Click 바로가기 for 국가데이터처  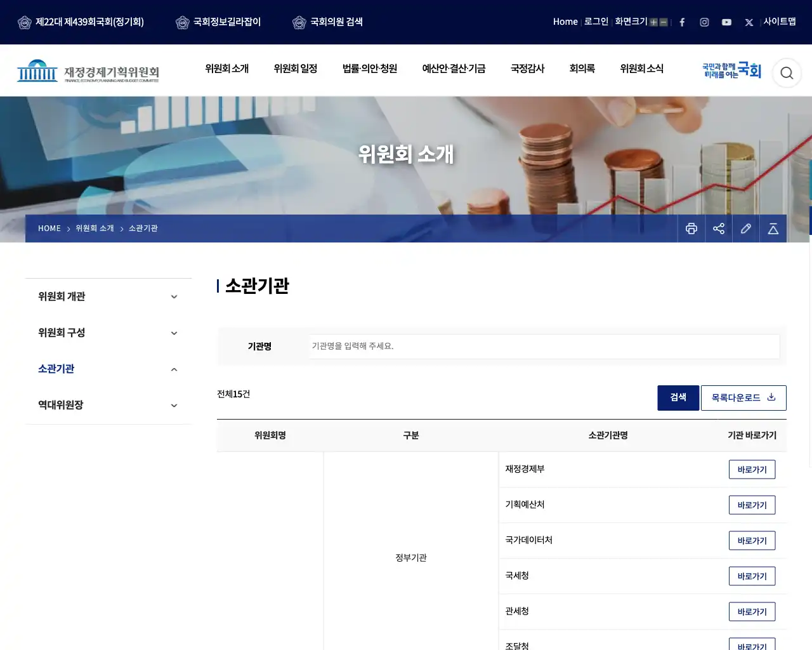click(x=752, y=541)
